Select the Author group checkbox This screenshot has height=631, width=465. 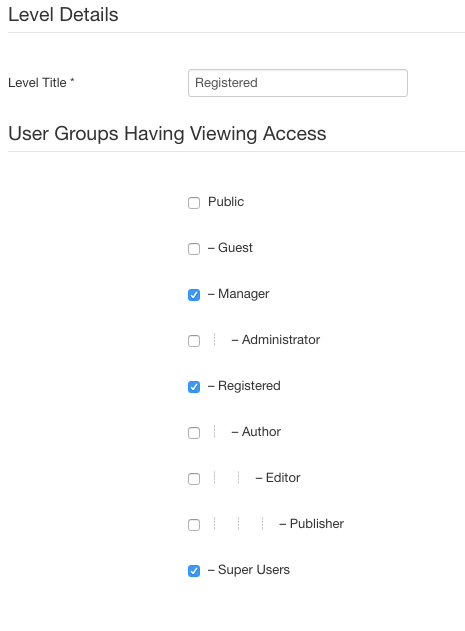click(194, 433)
